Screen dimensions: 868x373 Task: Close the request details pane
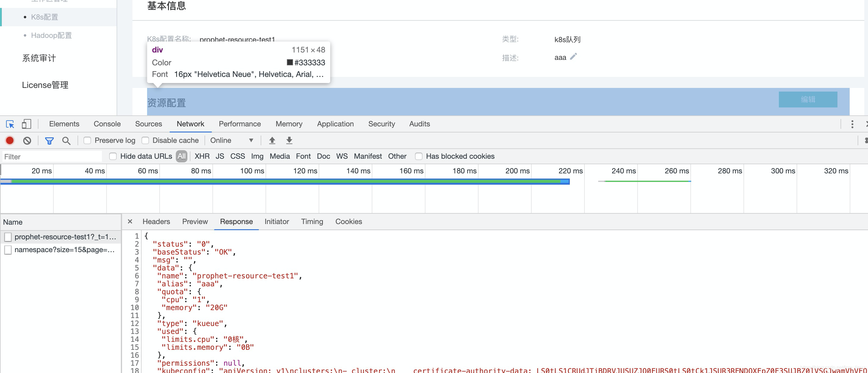coord(130,221)
